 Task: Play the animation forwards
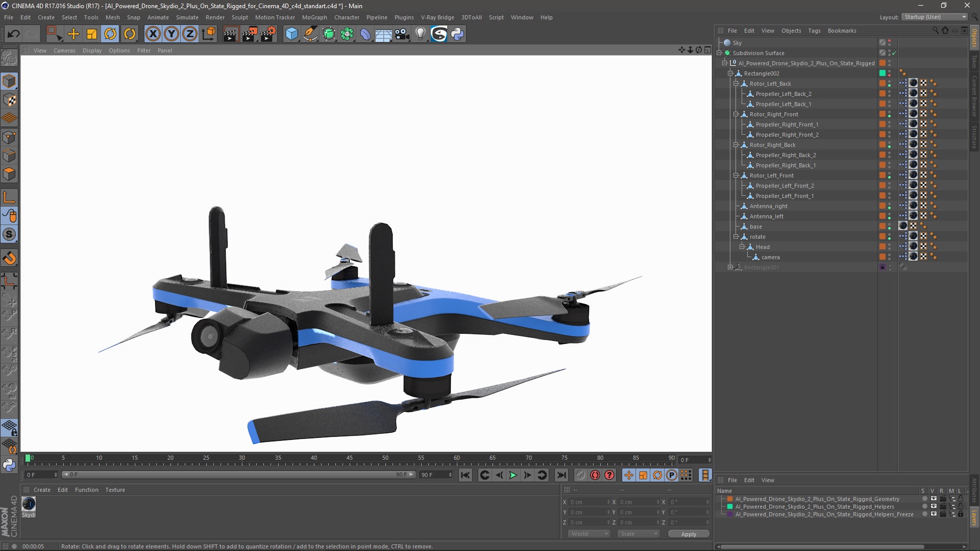(x=513, y=475)
